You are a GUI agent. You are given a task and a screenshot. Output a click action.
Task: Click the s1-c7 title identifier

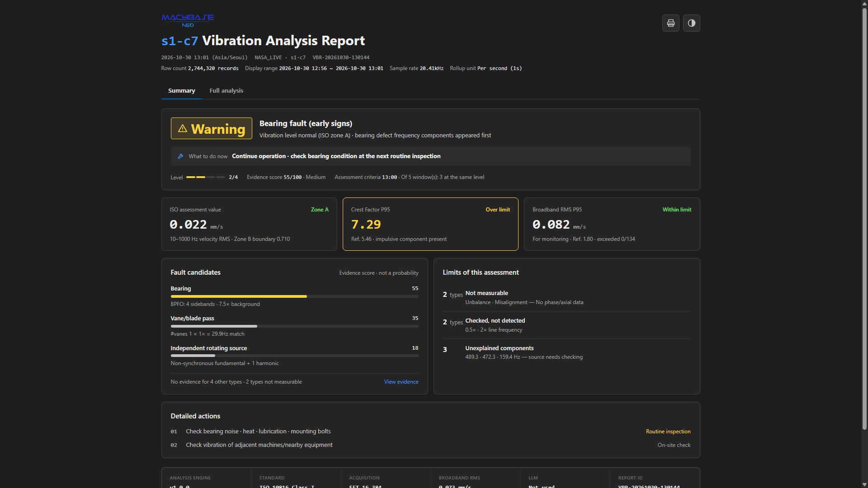tap(180, 41)
